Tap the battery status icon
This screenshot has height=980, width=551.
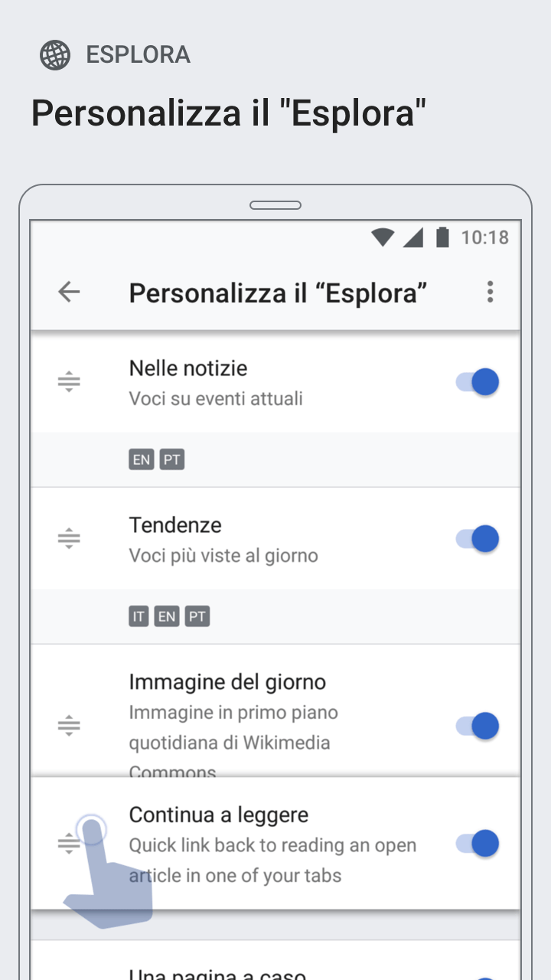[x=442, y=237]
